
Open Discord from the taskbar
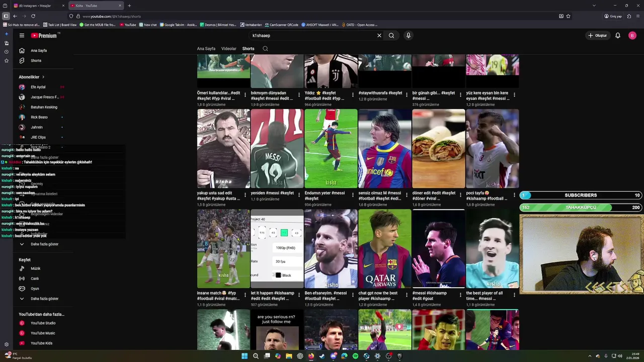click(x=333, y=356)
